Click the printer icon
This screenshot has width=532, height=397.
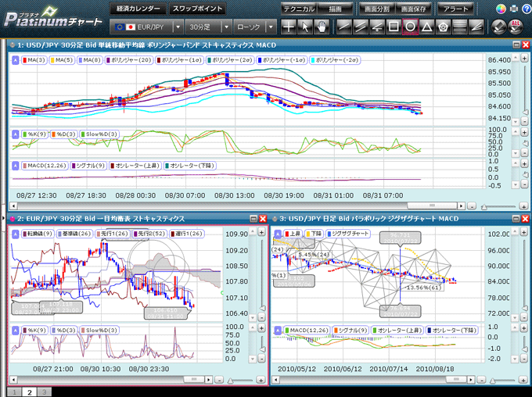[512, 9]
